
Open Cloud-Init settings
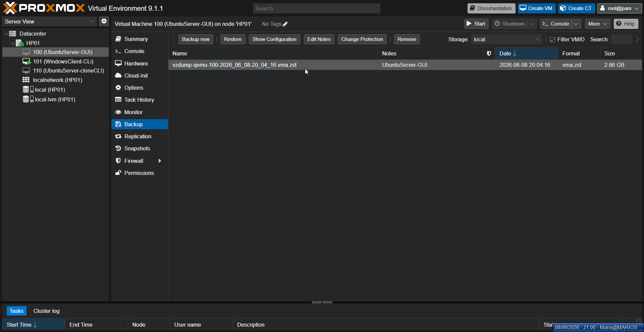136,76
